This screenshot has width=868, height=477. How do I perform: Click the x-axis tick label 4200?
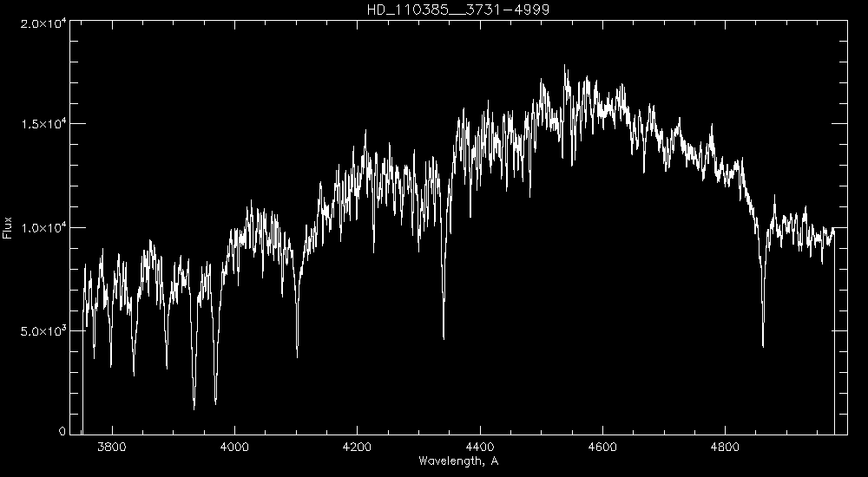point(357,446)
